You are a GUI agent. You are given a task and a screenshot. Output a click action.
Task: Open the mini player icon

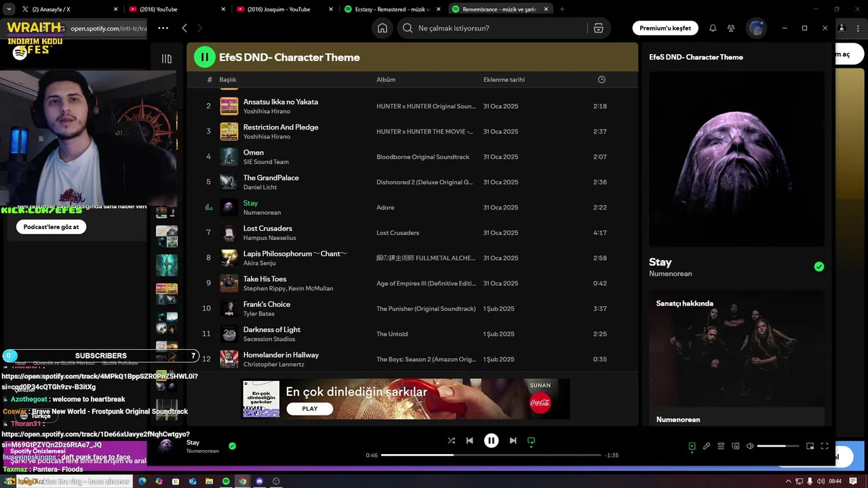pyautogui.click(x=810, y=446)
